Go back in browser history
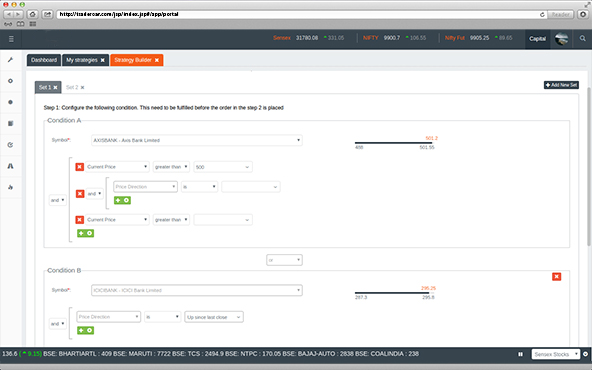The image size is (592, 370). 9,14
